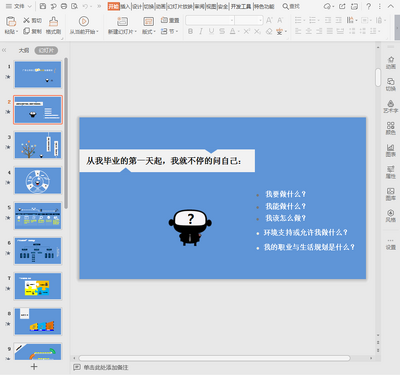
Task: Decrease font size with the smaller A icon
Action: [x=280, y=21]
